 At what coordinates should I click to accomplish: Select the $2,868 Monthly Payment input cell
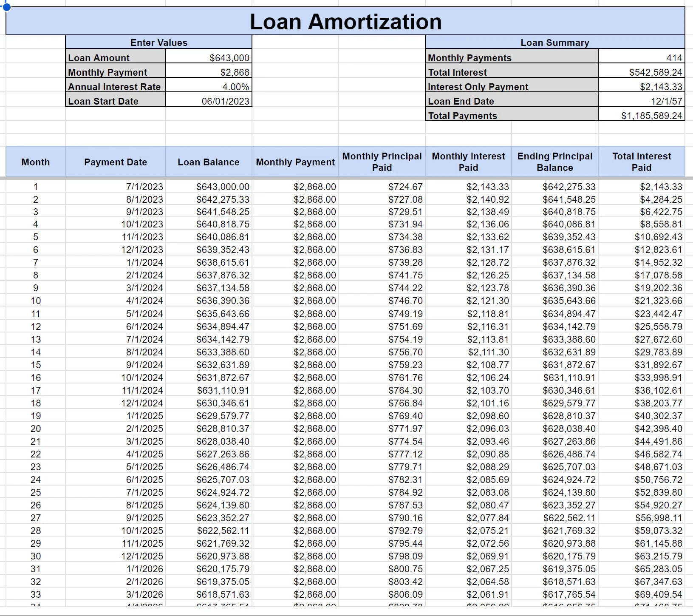point(208,72)
